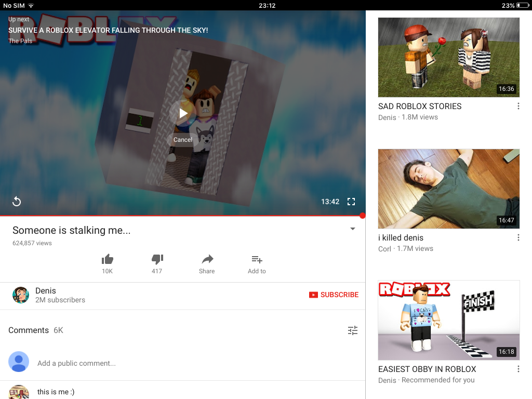
Task: Open the i killed denis title
Action: tap(401, 237)
